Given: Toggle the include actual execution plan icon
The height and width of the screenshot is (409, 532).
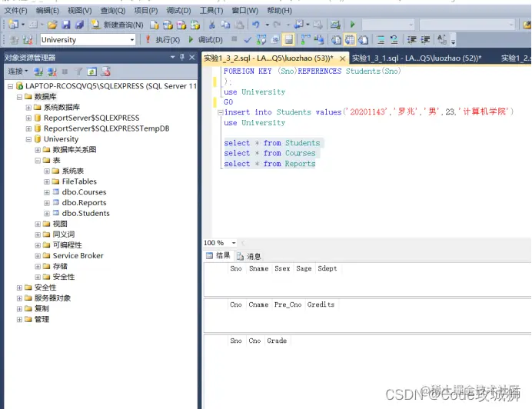Looking at the screenshot, I should pos(304,40).
